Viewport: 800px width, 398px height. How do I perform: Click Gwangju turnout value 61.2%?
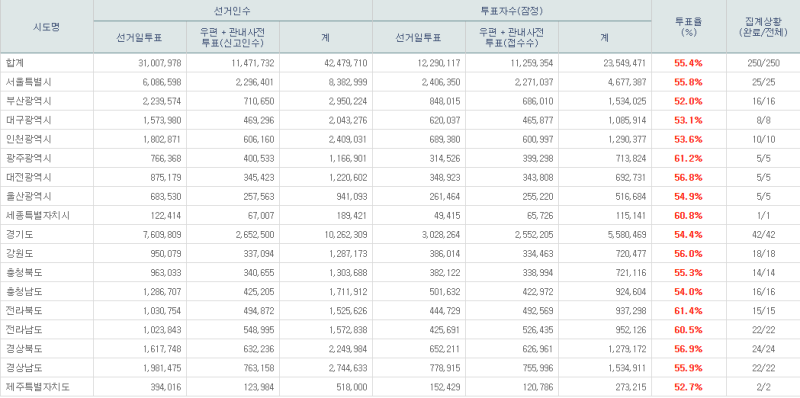click(x=688, y=158)
